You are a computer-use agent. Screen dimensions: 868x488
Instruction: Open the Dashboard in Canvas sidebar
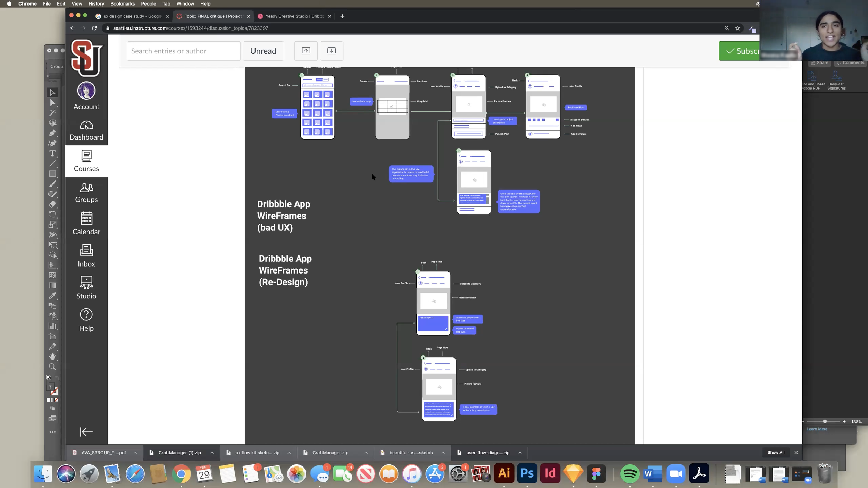(86, 131)
